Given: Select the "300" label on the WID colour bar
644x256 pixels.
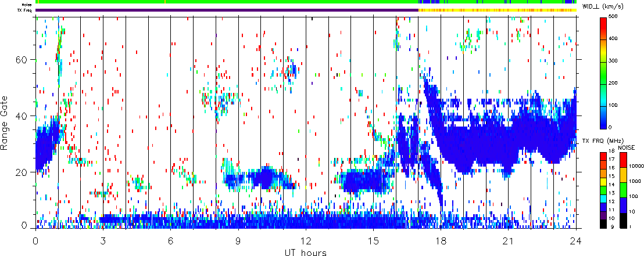Looking at the screenshot, I should coord(613,61).
